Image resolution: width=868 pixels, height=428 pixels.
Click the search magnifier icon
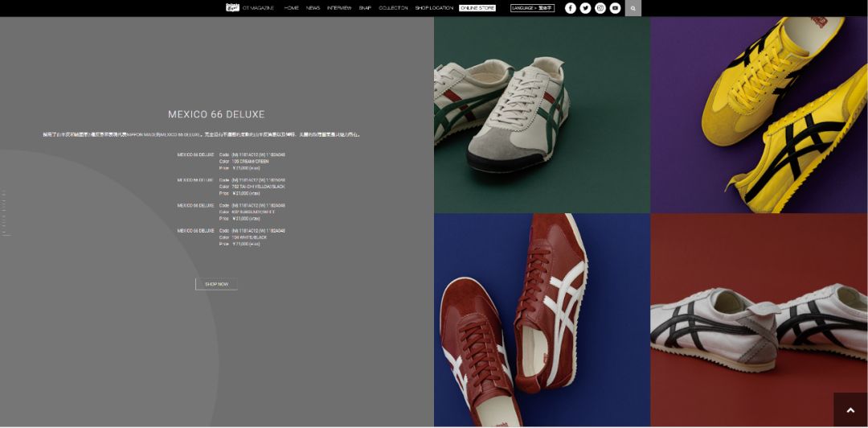tap(633, 8)
